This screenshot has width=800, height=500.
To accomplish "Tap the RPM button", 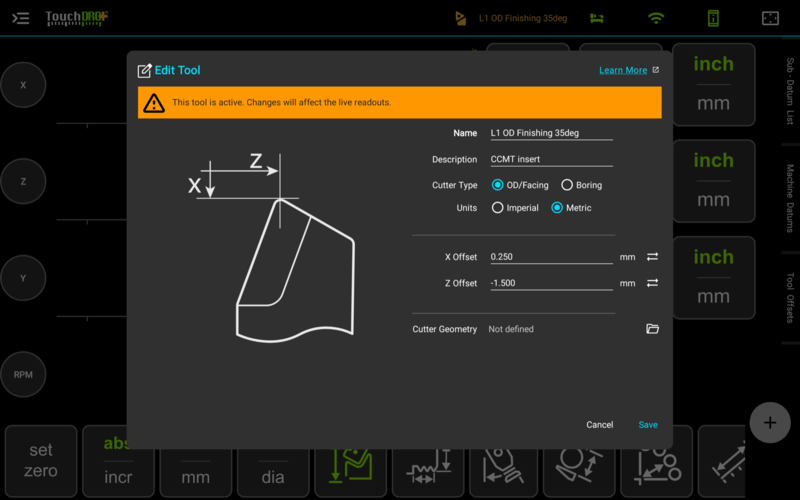I will (23, 374).
